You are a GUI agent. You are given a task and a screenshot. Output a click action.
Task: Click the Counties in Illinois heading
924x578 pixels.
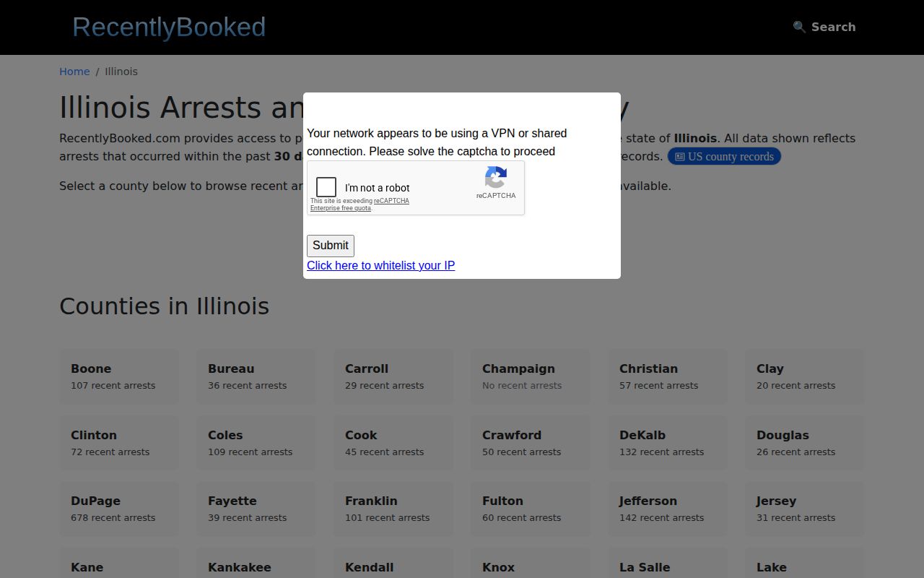[x=165, y=306]
